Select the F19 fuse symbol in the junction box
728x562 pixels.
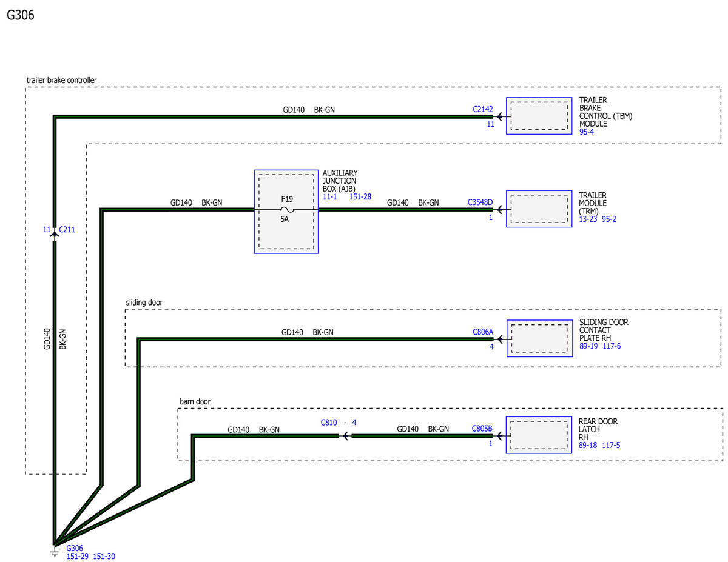point(286,210)
